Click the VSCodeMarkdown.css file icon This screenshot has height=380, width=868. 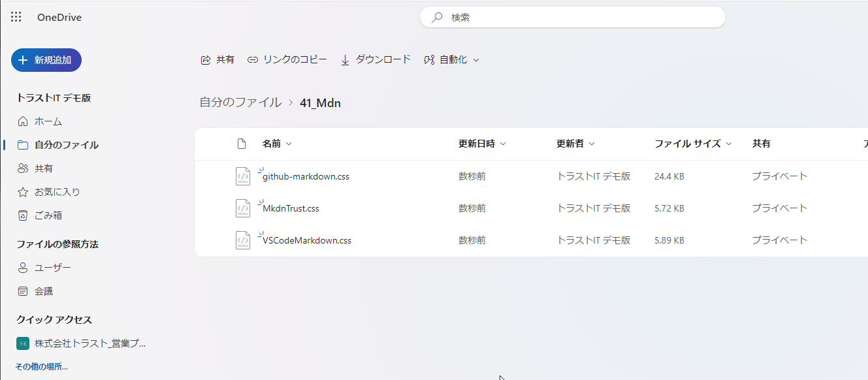coord(243,240)
